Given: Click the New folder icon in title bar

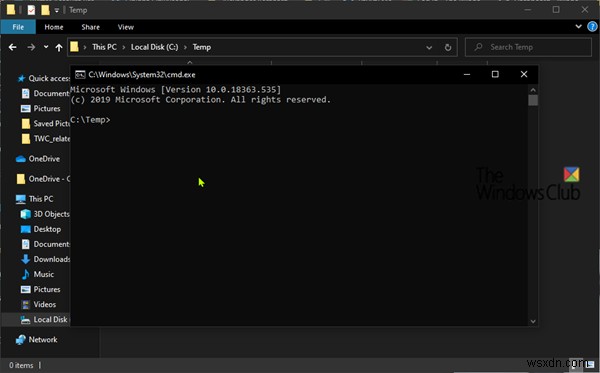Looking at the screenshot, I should pos(45,10).
